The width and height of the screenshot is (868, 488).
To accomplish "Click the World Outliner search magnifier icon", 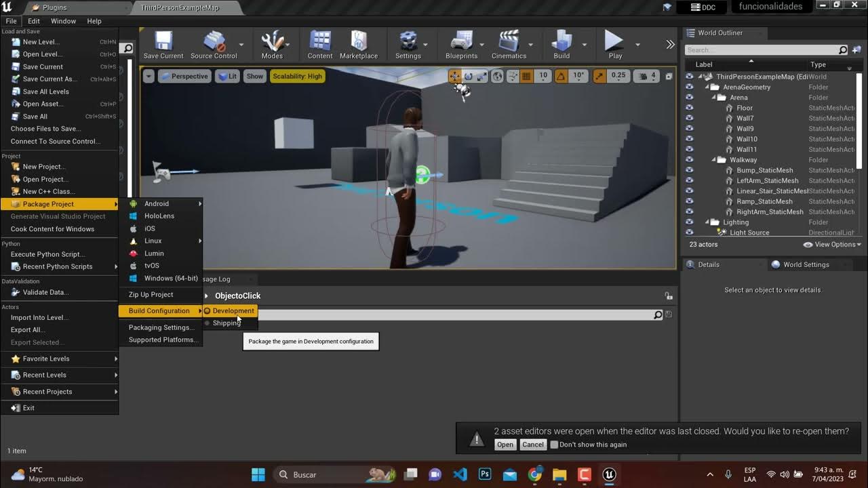I will [x=843, y=50].
